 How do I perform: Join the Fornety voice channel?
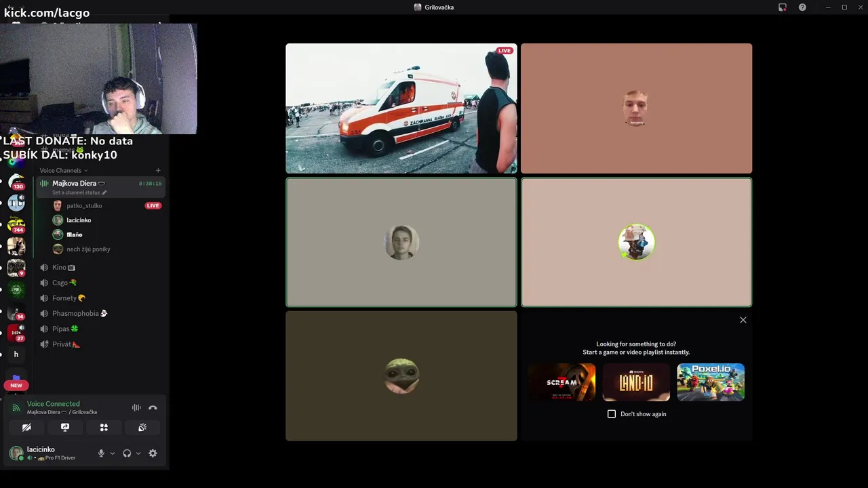(x=100, y=298)
